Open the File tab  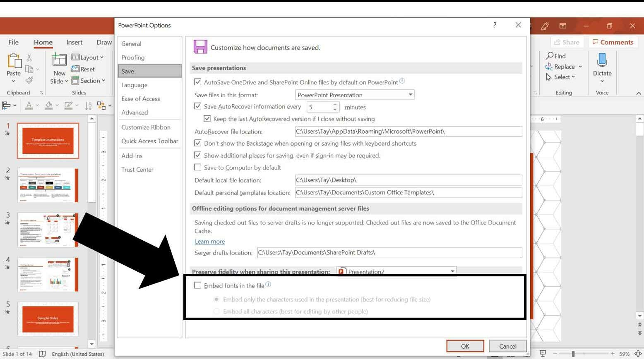tap(13, 42)
